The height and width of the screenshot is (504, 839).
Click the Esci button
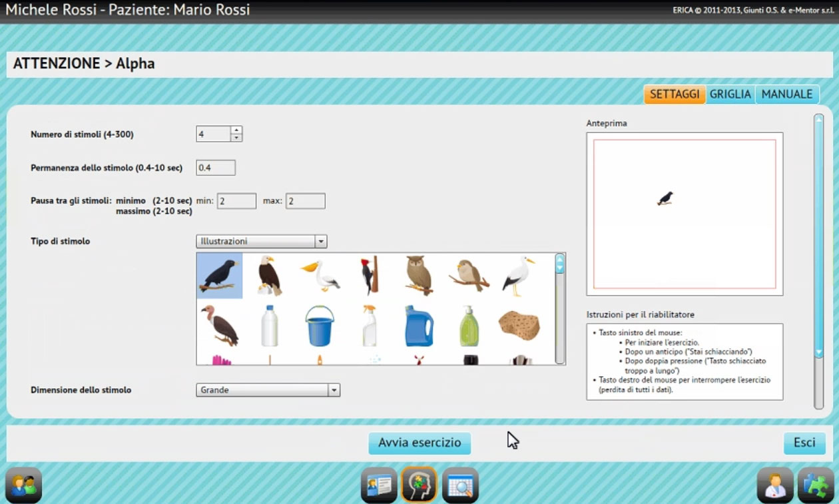(804, 443)
